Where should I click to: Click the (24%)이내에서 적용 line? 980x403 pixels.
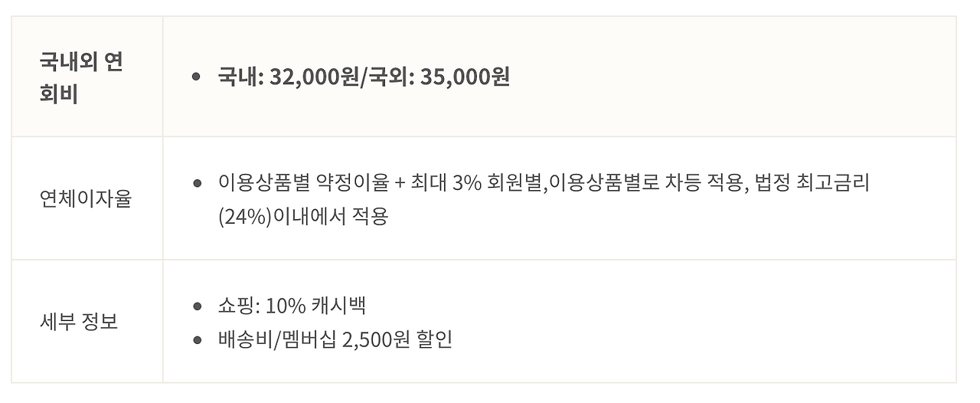point(303,216)
